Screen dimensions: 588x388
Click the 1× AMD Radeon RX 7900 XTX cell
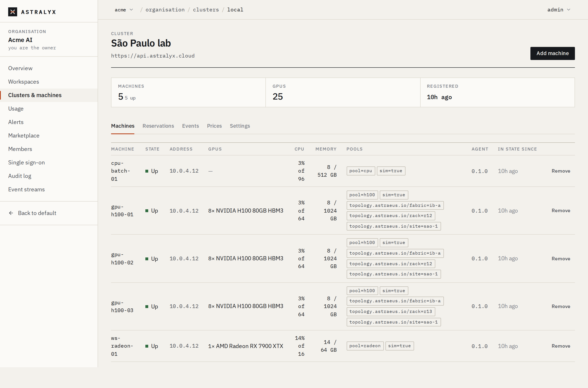[246, 346]
